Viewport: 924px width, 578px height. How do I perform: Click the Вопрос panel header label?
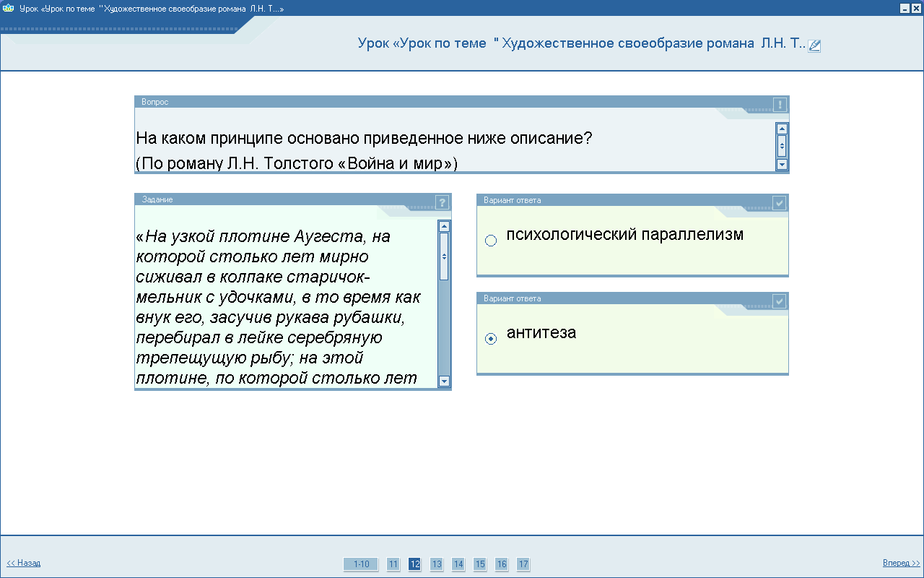(155, 102)
